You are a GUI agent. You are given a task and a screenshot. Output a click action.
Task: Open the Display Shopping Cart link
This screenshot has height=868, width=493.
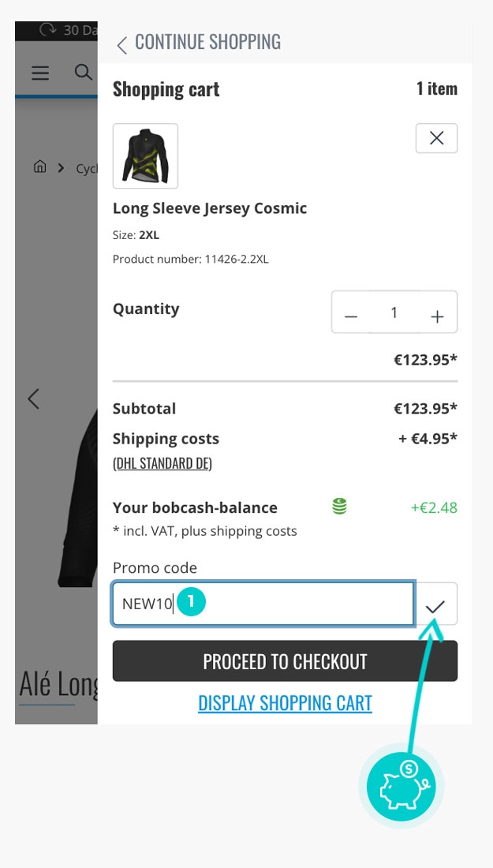285,703
